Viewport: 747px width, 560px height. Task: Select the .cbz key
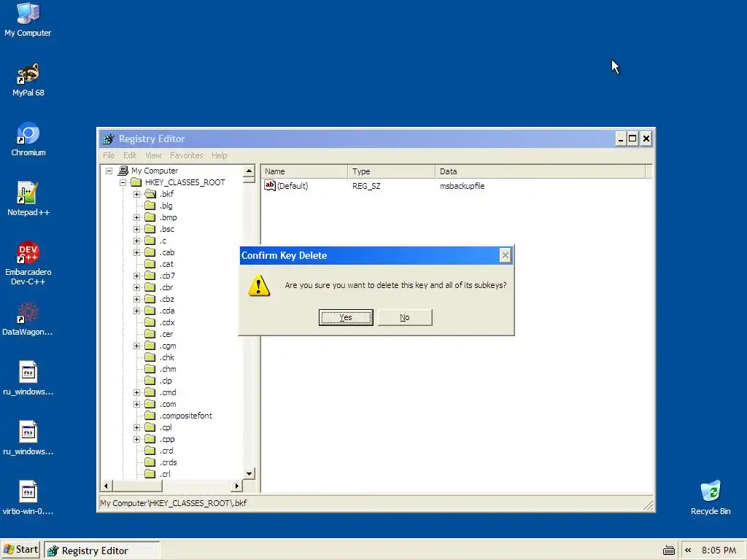click(167, 299)
